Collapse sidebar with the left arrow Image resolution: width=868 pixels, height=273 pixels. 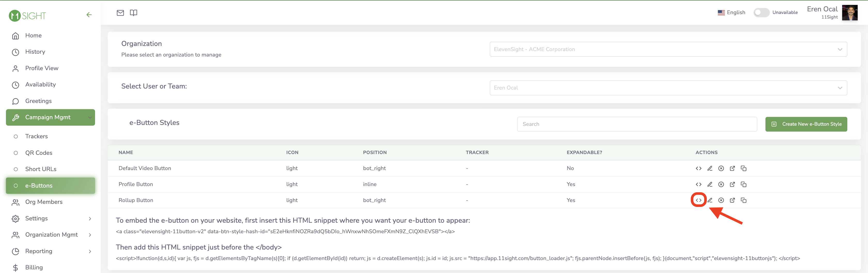[x=89, y=15]
